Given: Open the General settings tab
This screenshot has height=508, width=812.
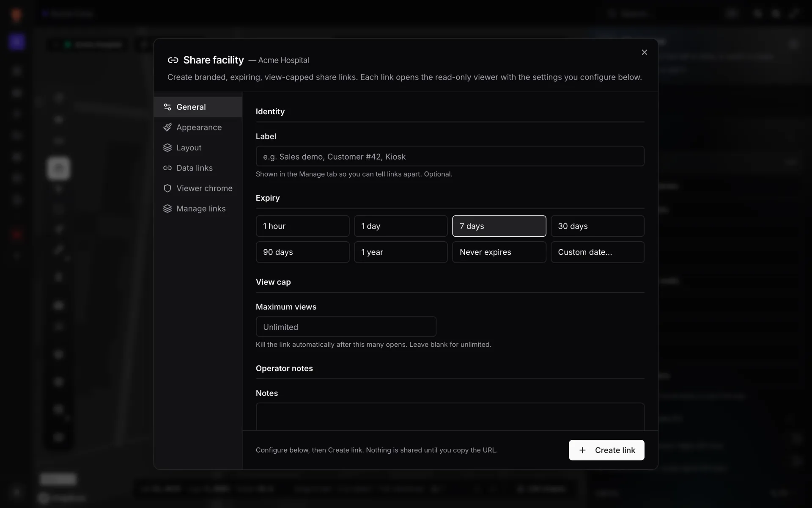Looking at the screenshot, I should coord(198,107).
